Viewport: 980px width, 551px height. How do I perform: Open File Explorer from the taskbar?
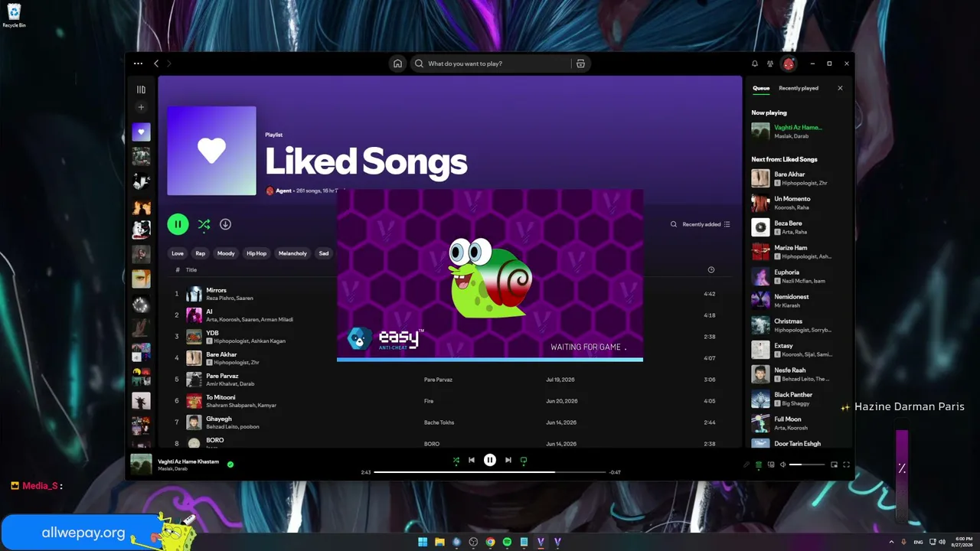tap(439, 542)
